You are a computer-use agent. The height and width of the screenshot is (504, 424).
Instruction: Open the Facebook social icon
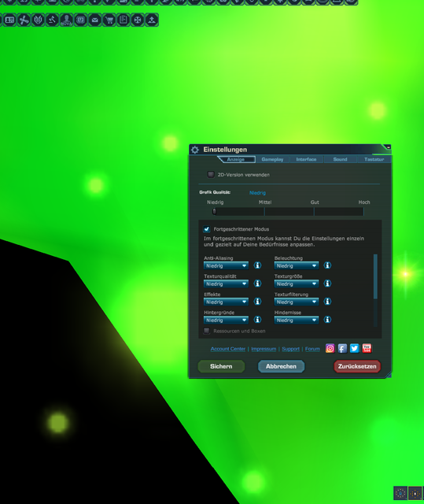coord(342,348)
